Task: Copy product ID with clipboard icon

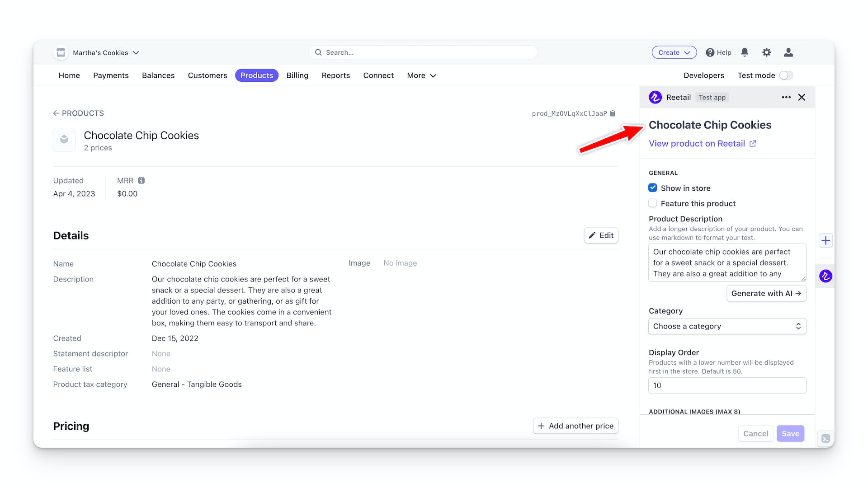Action: 613,113
